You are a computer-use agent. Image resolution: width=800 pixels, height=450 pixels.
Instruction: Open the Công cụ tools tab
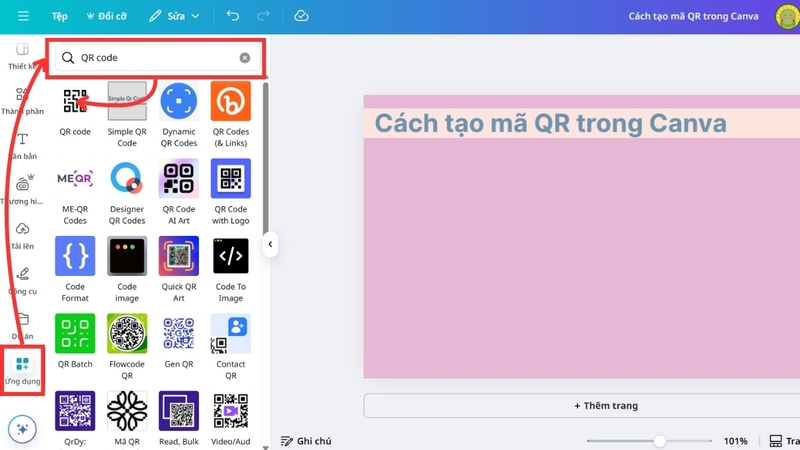(x=22, y=281)
